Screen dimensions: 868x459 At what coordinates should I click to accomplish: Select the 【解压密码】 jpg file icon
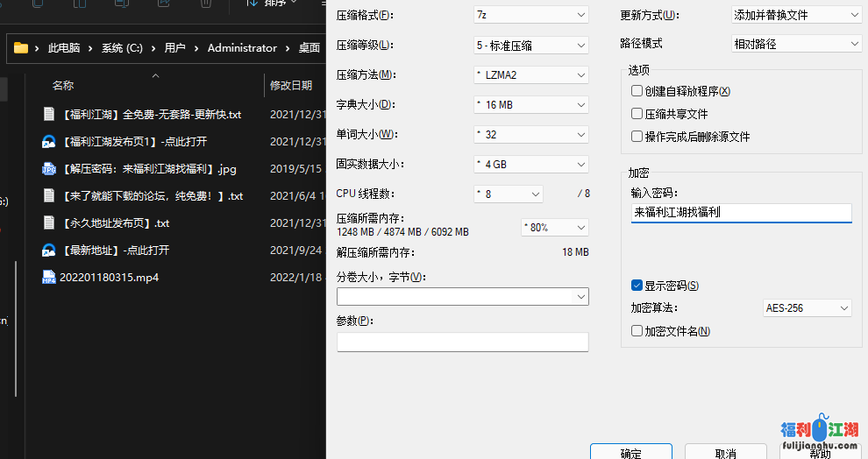point(49,169)
